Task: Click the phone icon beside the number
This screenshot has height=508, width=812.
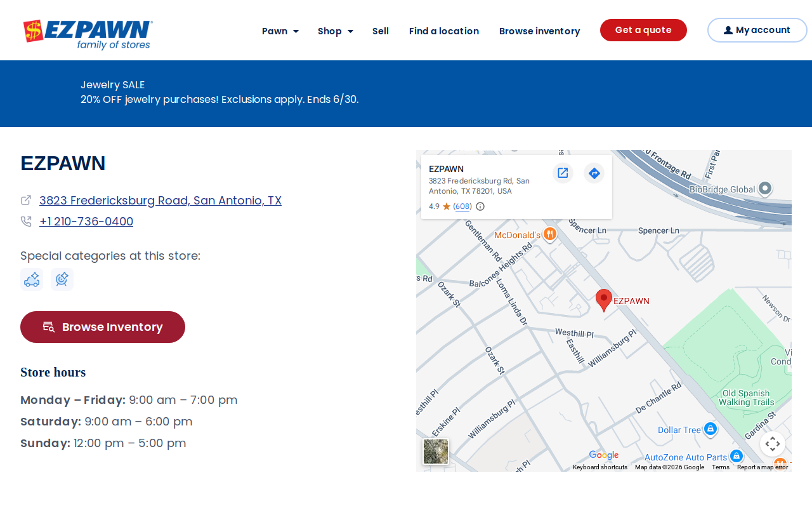Action: [x=26, y=222]
